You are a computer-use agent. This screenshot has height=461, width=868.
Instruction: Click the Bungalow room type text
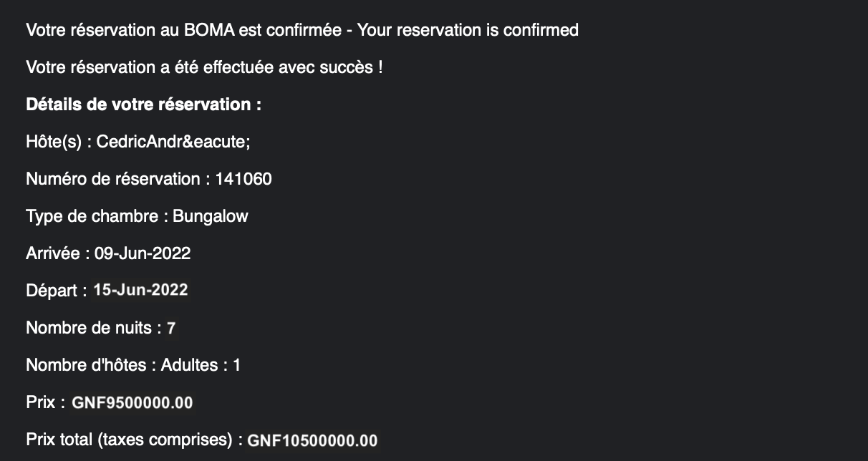pos(211,216)
